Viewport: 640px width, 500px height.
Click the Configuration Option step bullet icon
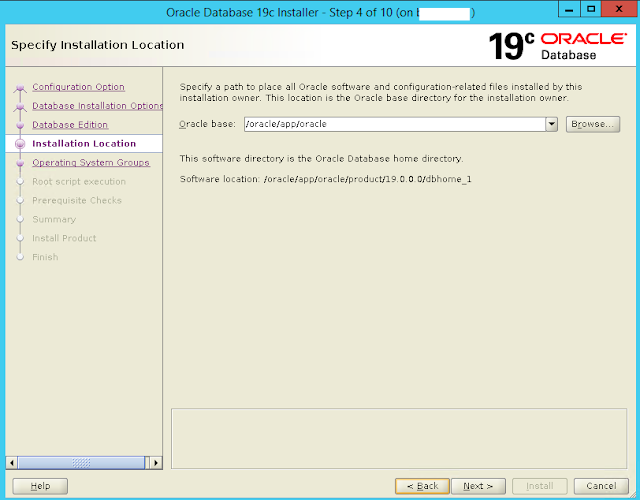tap(20, 88)
